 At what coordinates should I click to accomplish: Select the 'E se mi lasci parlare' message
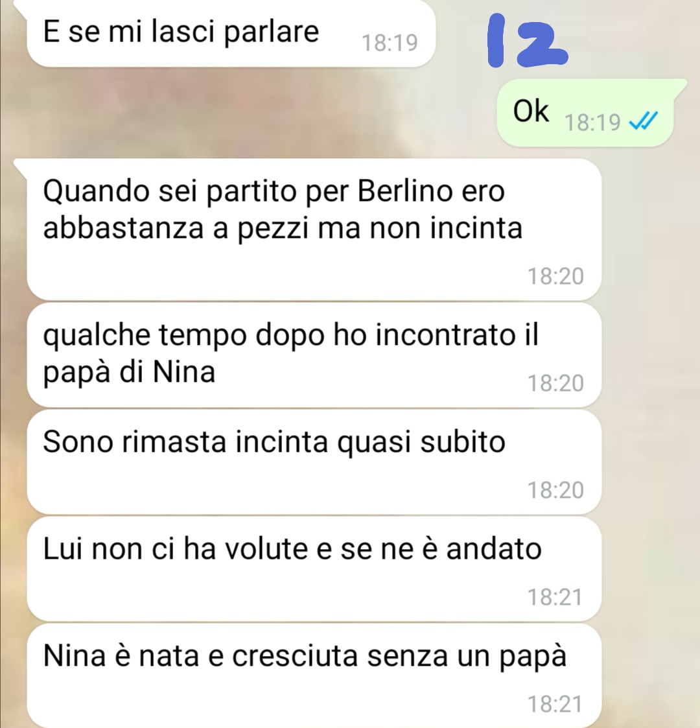tap(231, 33)
